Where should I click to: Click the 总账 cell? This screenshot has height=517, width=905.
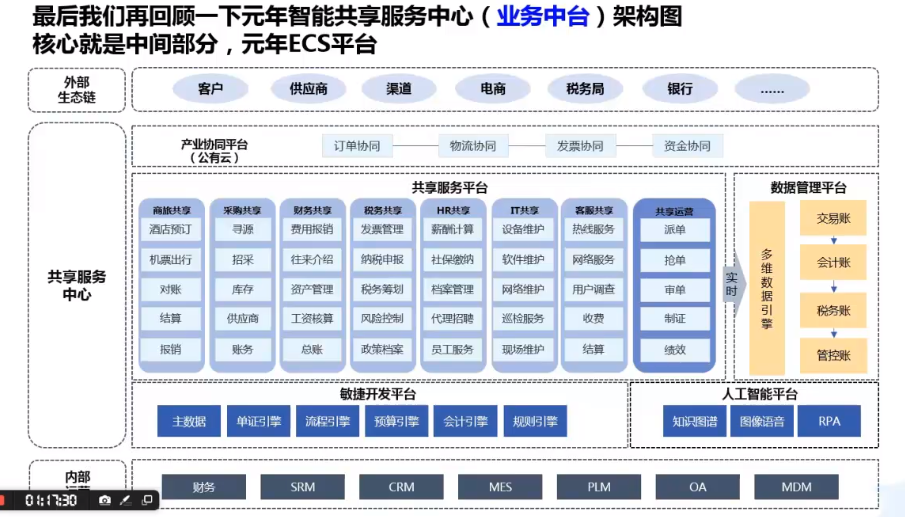[312, 349]
